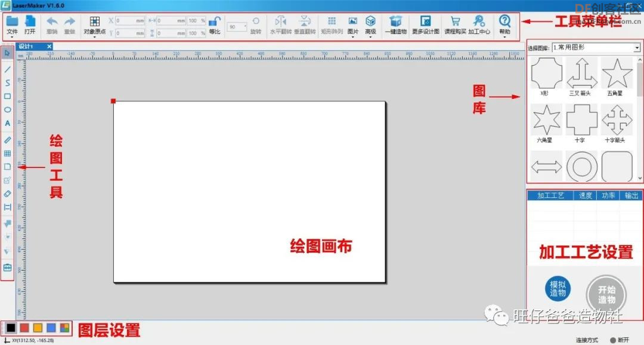Click the Y coordinate input field
This screenshot has height=345, width=644.
coord(130,33)
